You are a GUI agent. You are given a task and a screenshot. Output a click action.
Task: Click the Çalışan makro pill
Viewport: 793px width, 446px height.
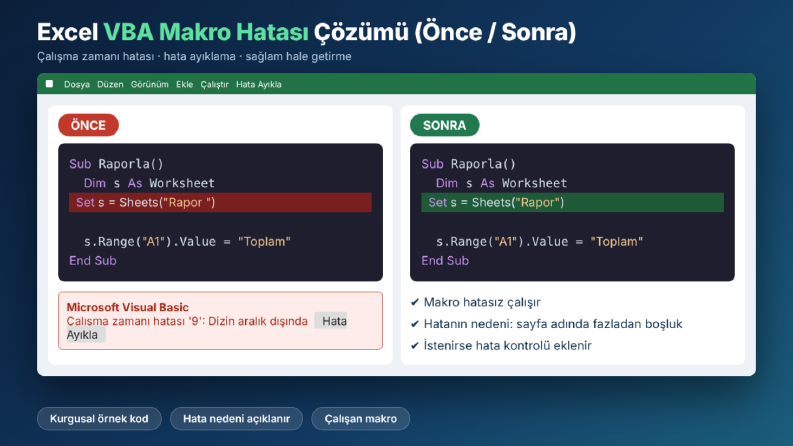click(x=361, y=419)
